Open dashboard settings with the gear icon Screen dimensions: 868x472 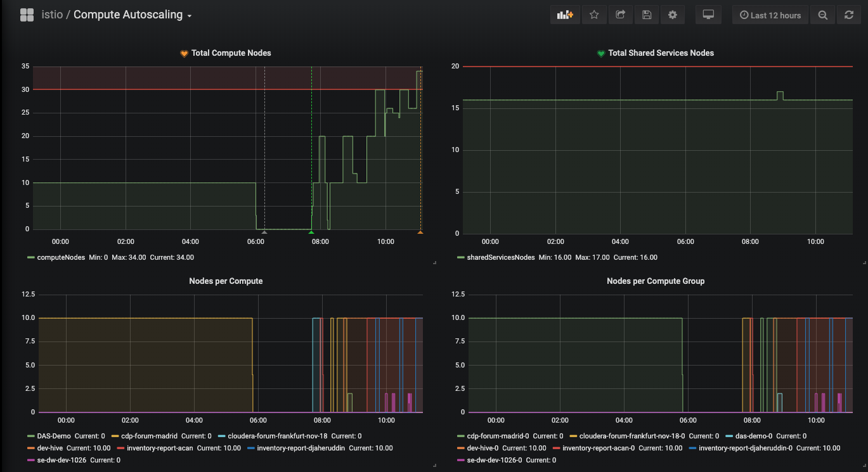pos(672,14)
